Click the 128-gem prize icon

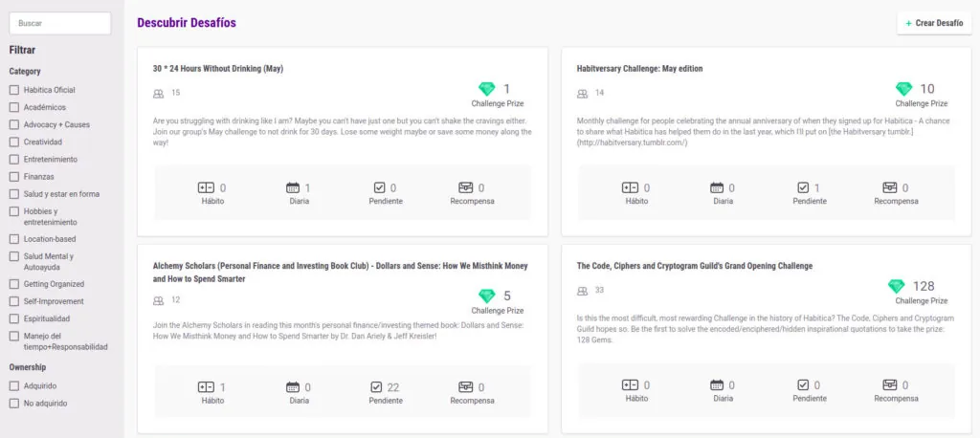coord(897,286)
